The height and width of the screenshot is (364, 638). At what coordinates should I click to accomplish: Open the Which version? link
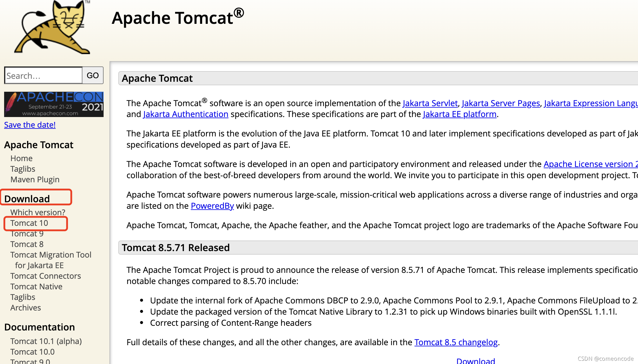pos(38,212)
